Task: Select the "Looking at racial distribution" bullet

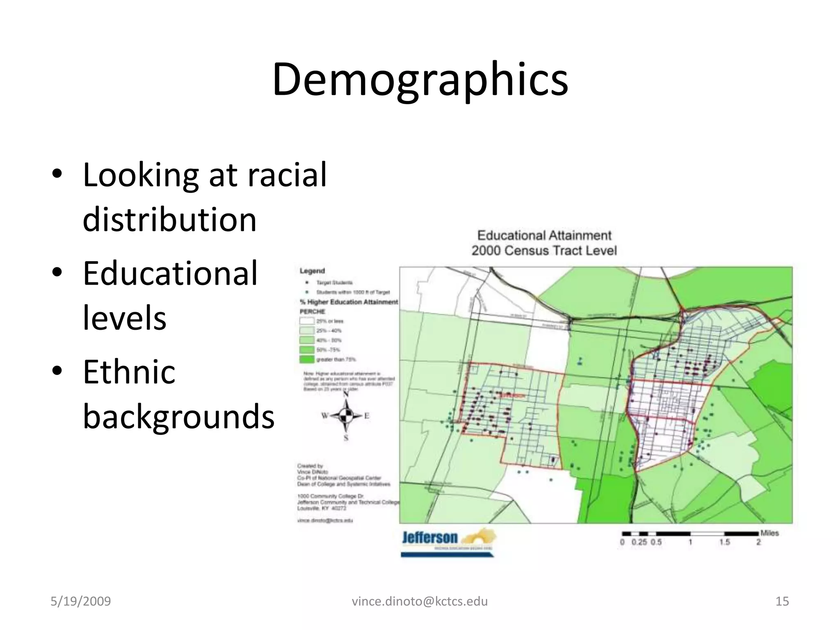Action: click(205, 197)
